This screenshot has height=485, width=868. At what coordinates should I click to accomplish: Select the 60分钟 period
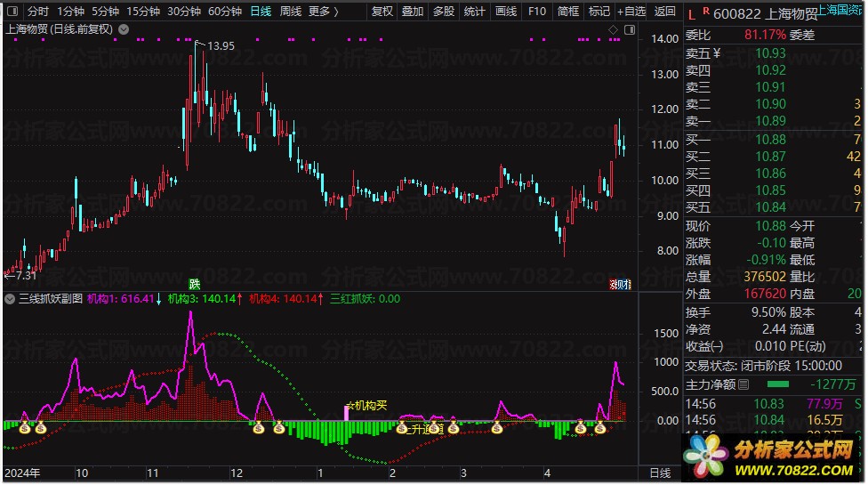(225, 11)
